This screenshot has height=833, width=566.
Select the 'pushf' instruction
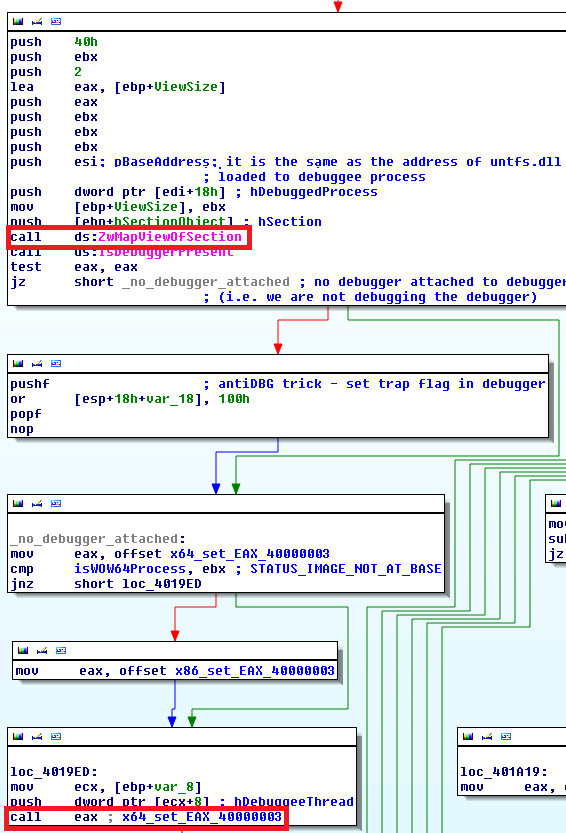click(x=30, y=384)
